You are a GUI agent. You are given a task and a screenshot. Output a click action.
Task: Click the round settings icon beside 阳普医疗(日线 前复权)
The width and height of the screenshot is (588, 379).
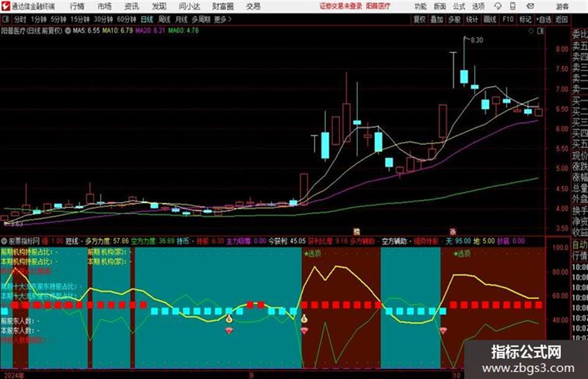tap(68, 31)
